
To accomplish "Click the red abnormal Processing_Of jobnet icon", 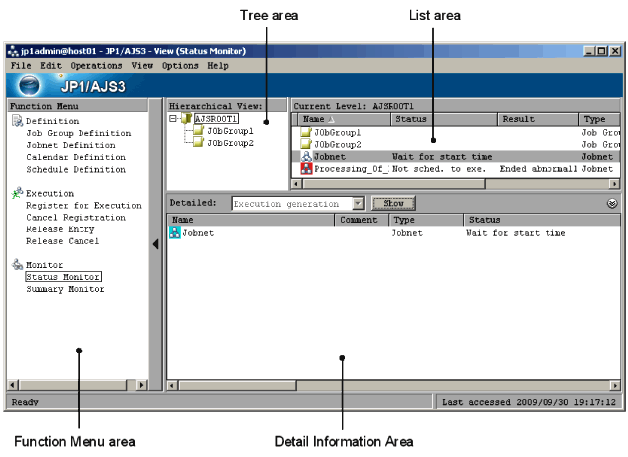I will pyautogui.click(x=306, y=169).
